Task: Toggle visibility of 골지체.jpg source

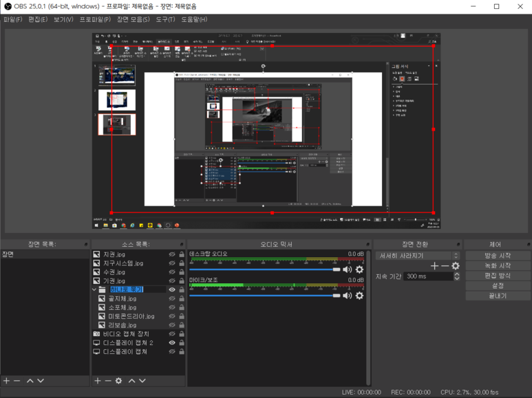Action: pos(172,298)
